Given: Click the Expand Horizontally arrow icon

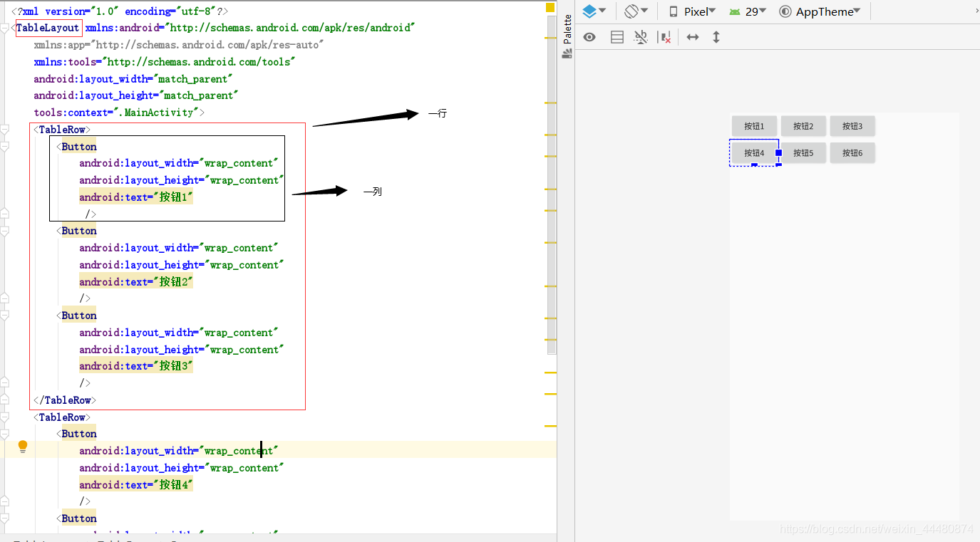Looking at the screenshot, I should (692, 37).
